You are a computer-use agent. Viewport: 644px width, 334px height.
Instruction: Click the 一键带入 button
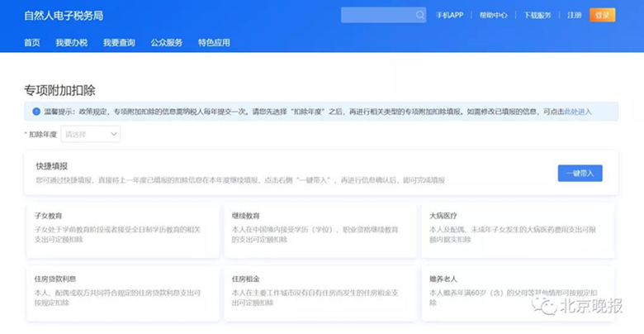(x=580, y=173)
